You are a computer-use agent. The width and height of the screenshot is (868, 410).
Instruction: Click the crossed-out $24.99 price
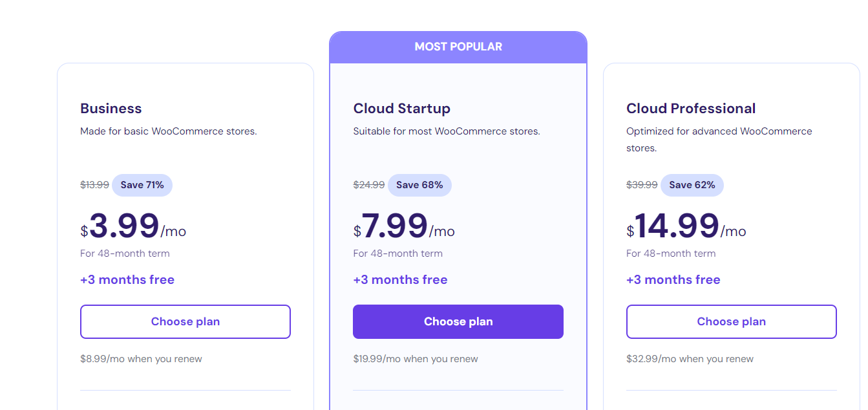(369, 185)
